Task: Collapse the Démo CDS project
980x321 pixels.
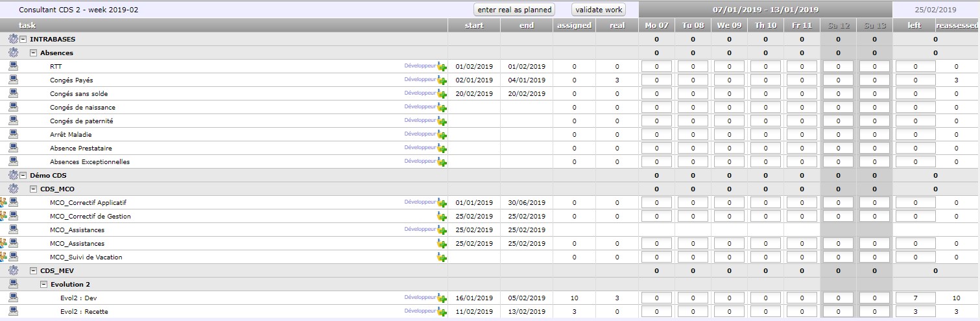Action: tap(23, 175)
